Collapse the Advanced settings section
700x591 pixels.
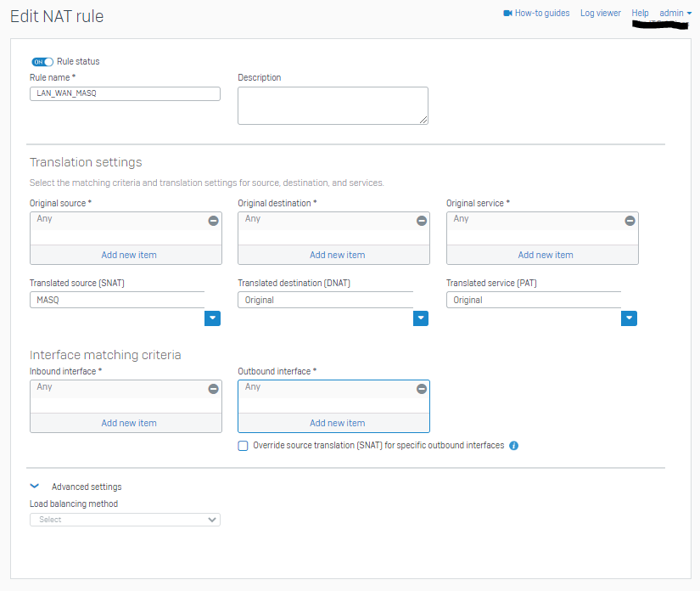pos(35,486)
